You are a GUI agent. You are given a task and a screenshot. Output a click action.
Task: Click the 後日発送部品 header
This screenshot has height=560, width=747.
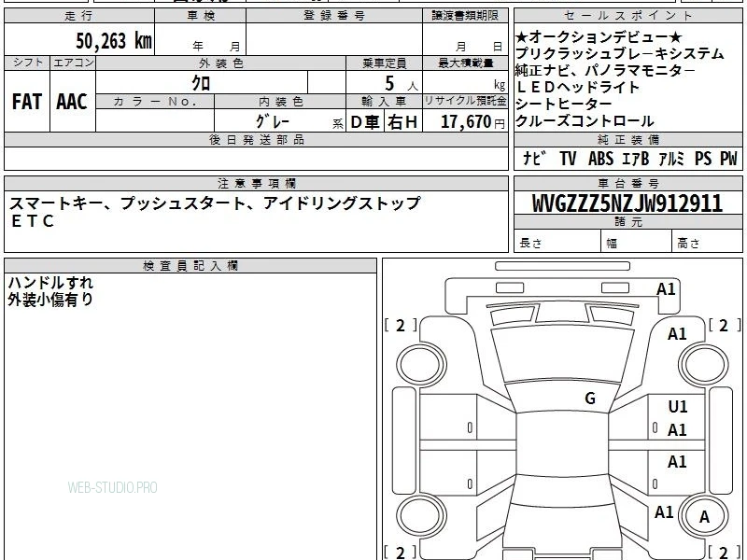(x=256, y=139)
